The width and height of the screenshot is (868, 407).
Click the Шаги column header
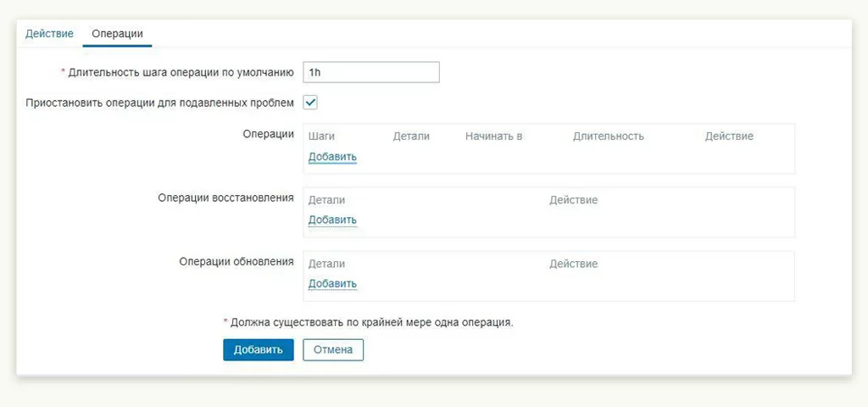click(322, 136)
